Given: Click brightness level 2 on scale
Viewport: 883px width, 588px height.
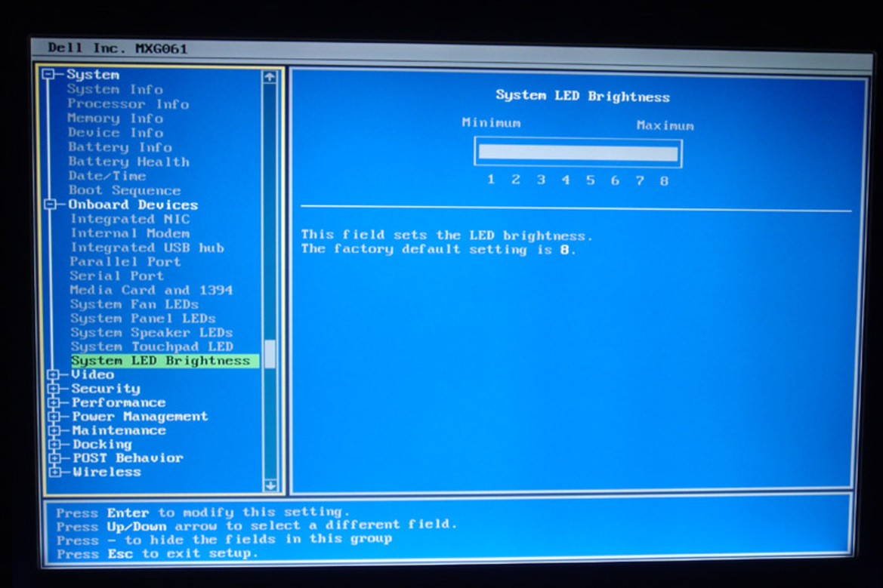Looking at the screenshot, I should 516,180.
